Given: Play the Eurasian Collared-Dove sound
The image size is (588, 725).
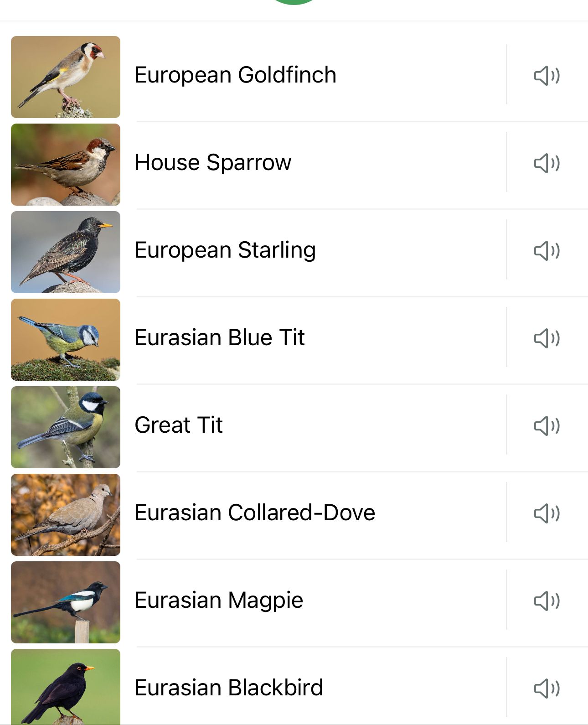Looking at the screenshot, I should pyautogui.click(x=547, y=513).
